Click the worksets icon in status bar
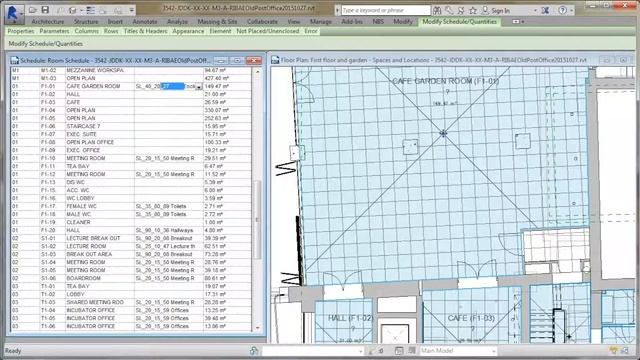 tap(254, 351)
